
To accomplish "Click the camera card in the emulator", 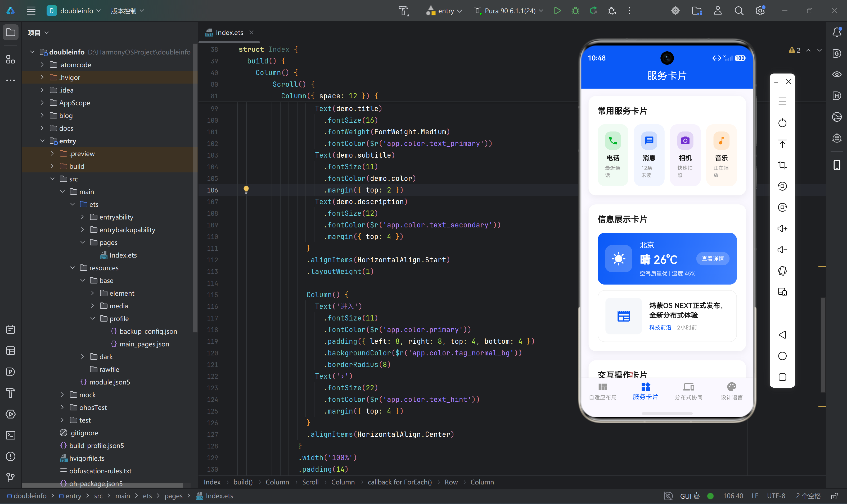I will (x=685, y=155).
